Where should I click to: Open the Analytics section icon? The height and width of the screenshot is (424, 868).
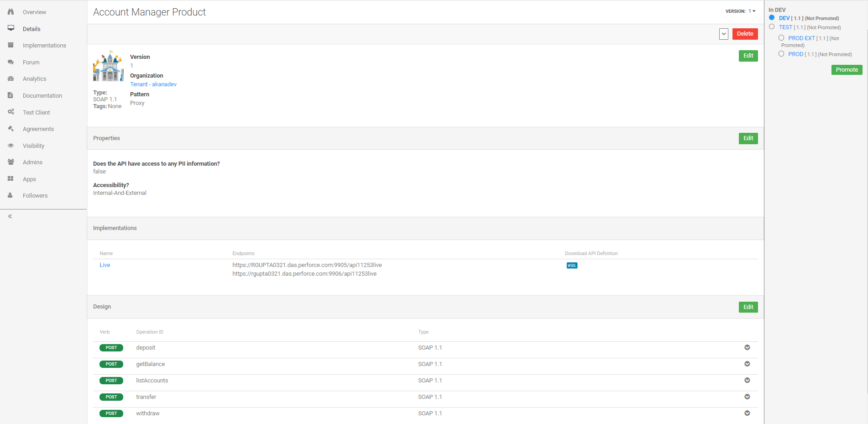coord(10,79)
